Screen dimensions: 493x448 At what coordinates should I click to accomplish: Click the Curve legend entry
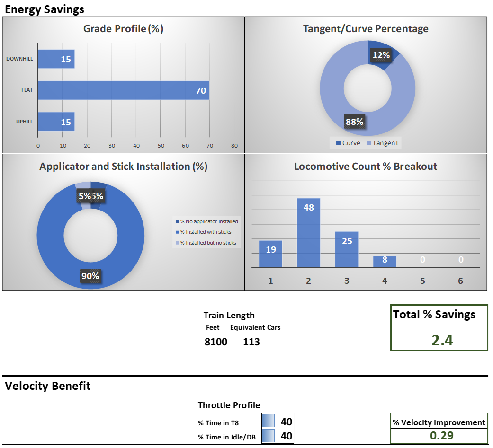[x=348, y=143]
